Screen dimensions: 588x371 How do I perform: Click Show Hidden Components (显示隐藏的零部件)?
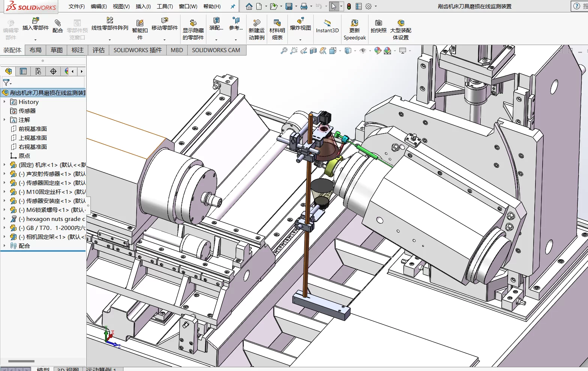click(193, 30)
